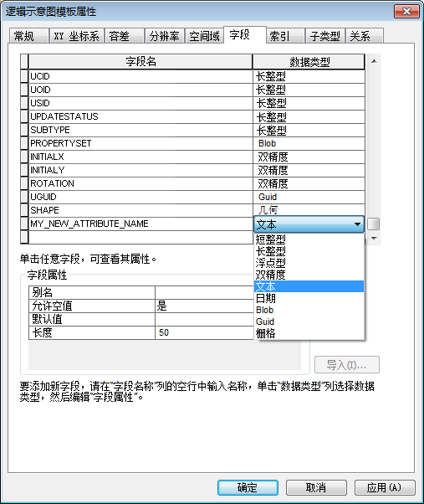Select the UCID field name cell
The image size is (424, 504).
pyautogui.click(x=140, y=76)
